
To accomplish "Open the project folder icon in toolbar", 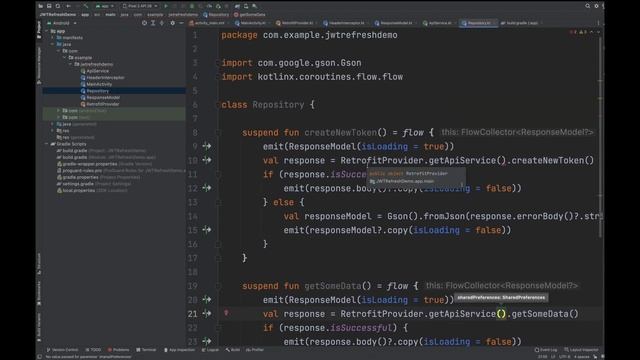I will tap(40, 6).
